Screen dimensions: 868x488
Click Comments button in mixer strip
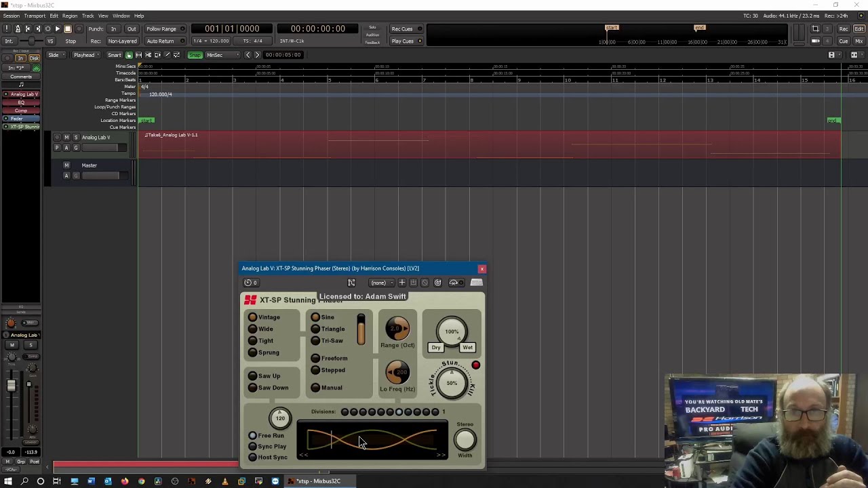click(x=21, y=77)
